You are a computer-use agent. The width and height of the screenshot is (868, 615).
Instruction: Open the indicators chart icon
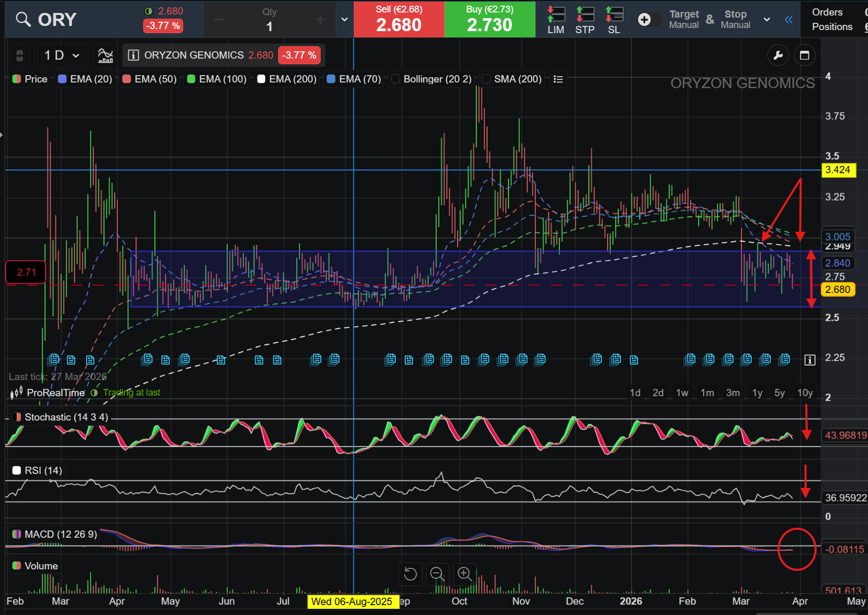point(105,55)
